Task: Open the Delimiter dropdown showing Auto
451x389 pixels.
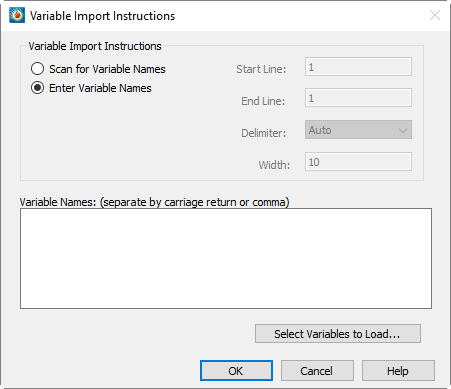Action: coord(358,130)
